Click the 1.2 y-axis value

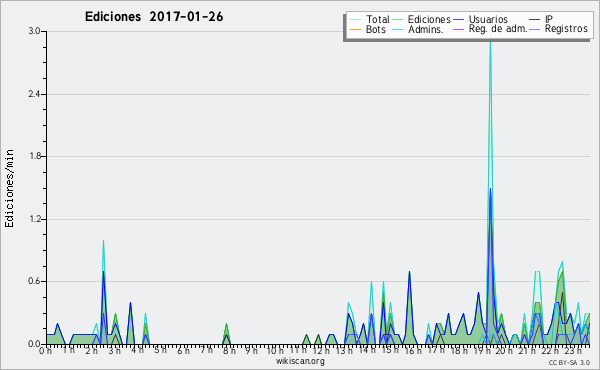[34, 219]
